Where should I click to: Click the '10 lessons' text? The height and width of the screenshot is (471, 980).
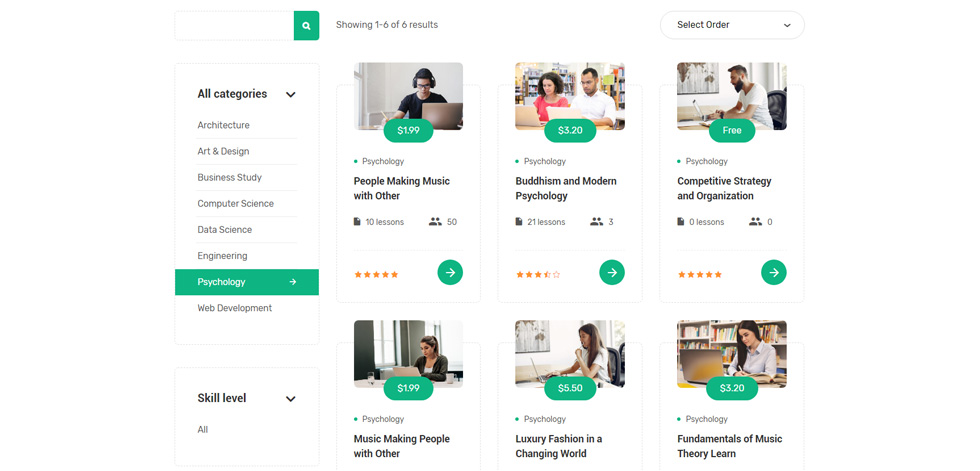[x=385, y=222]
